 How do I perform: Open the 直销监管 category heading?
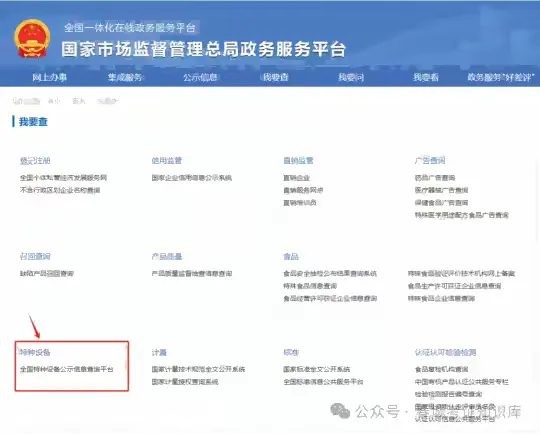[x=298, y=161]
